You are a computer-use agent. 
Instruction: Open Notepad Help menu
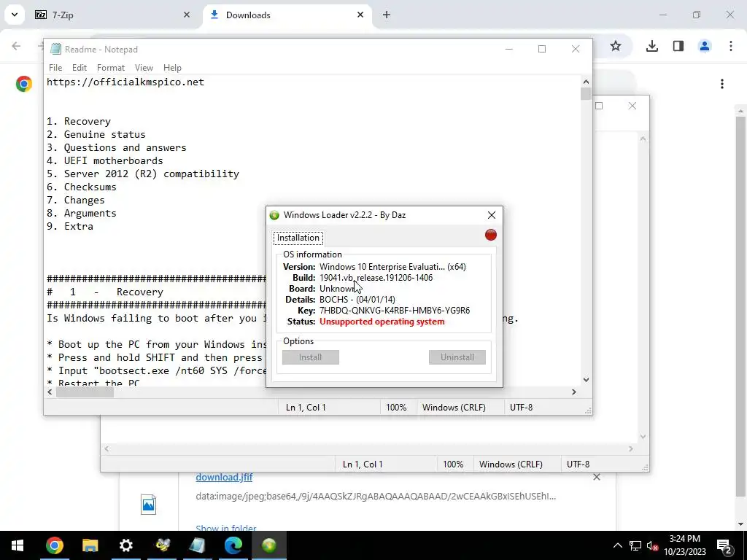coord(172,68)
